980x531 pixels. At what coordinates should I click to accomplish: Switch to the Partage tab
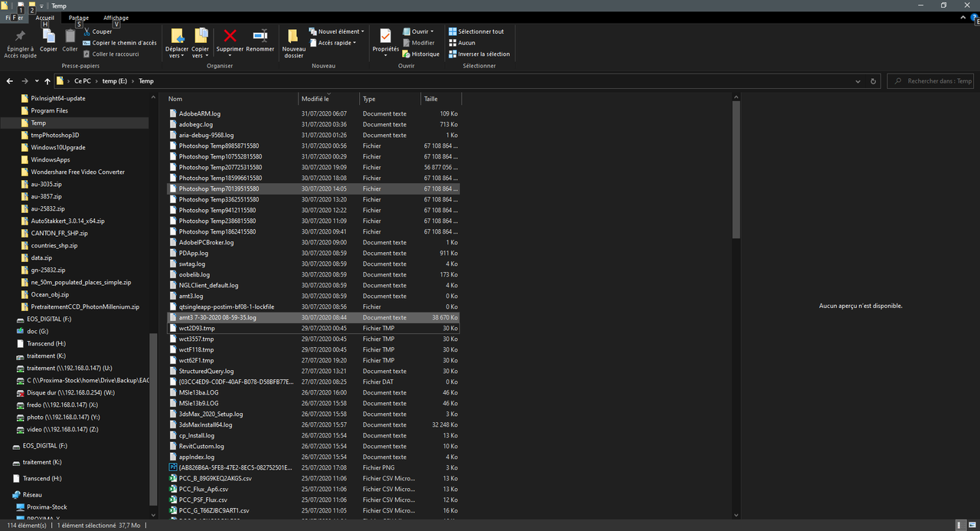click(x=79, y=18)
